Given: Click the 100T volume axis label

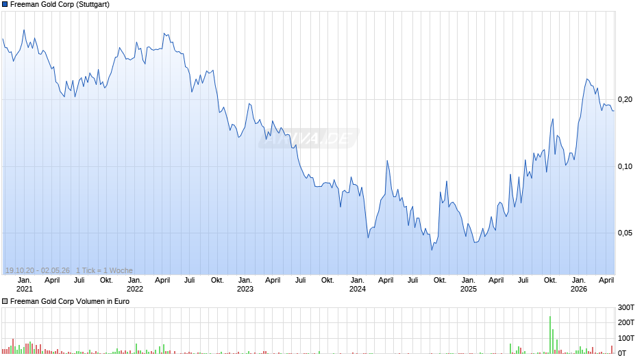Looking at the screenshot, I should coord(626,338).
